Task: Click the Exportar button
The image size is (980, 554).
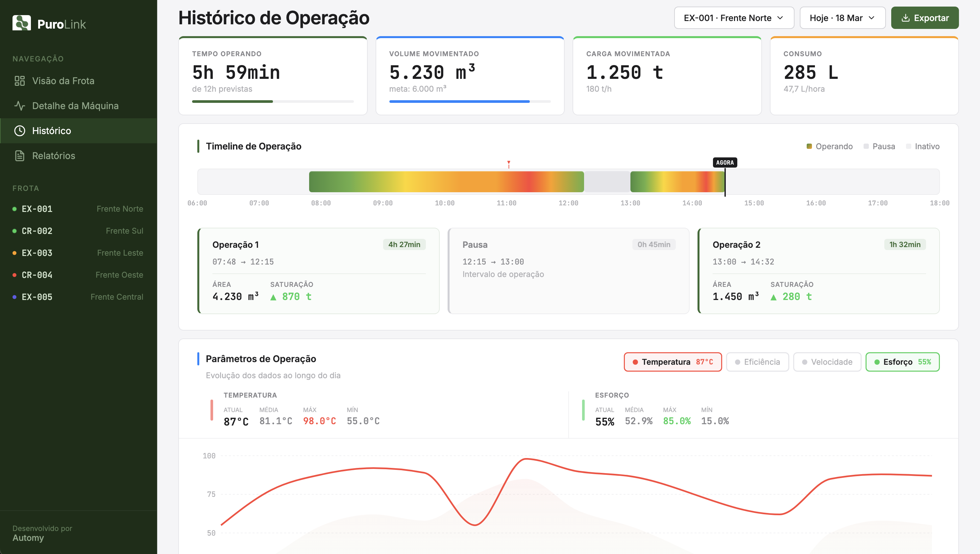Action: click(x=925, y=18)
